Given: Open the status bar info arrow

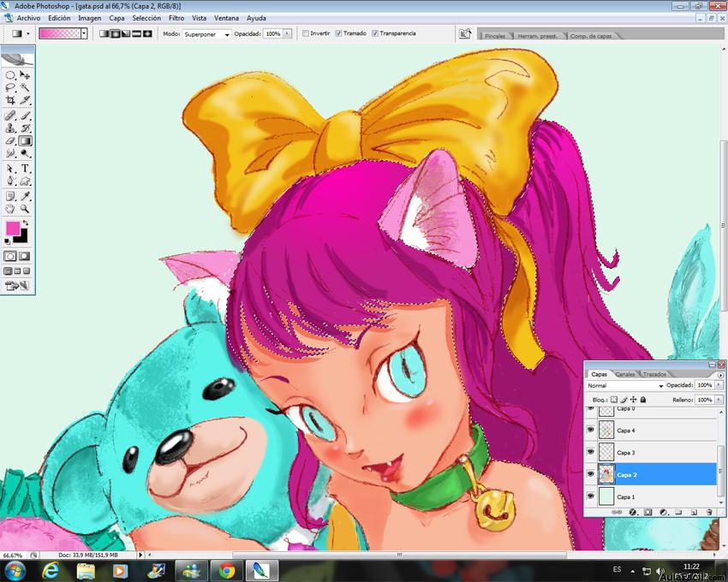Looking at the screenshot, I should coord(140,555).
